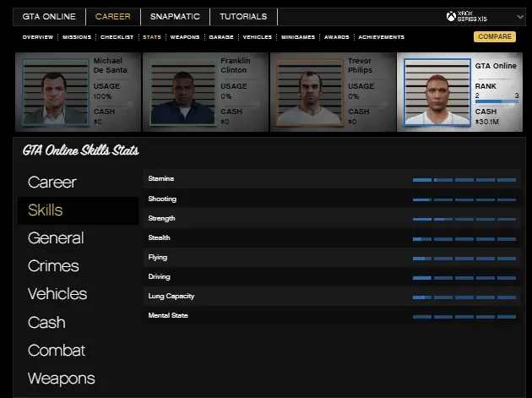Open the Vehicles stats category in sidebar
The height and width of the screenshot is (398, 532).
(57, 294)
